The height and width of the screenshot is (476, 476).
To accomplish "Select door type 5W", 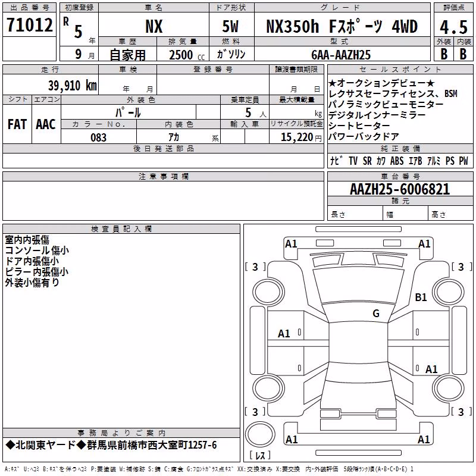I will pyautogui.click(x=230, y=26).
